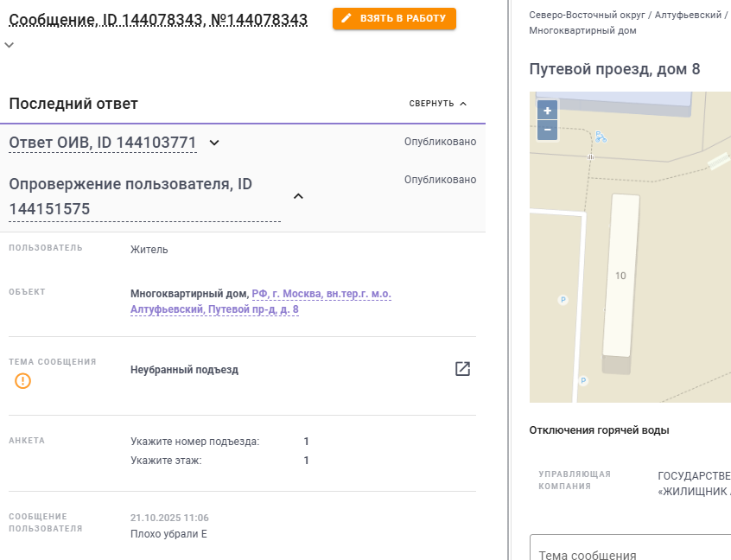This screenshot has height=560, width=731.
Task: Click the orange warning icon under 'Тема сообщения'
Action: (22, 380)
